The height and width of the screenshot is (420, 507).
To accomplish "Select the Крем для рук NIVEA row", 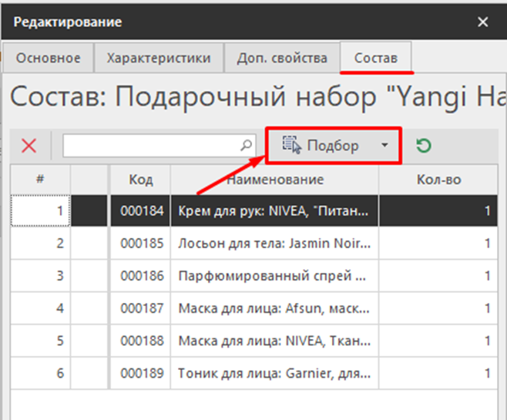I will tap(274, 210).
